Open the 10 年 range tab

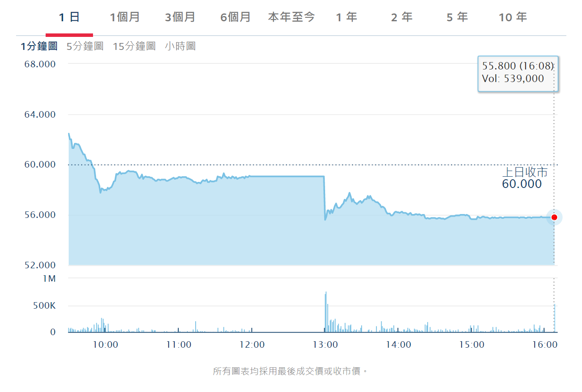click(513, 17)
